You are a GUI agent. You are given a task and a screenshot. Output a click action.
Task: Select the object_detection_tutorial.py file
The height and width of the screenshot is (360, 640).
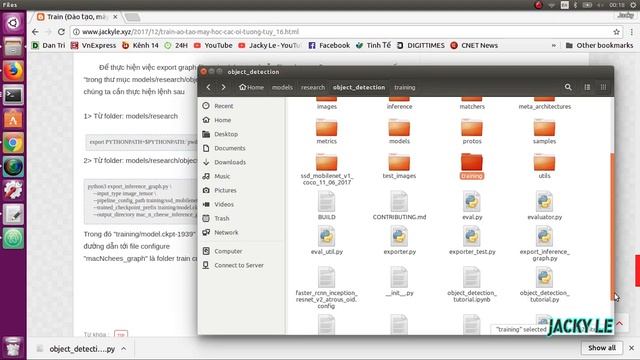coord(544,284)
